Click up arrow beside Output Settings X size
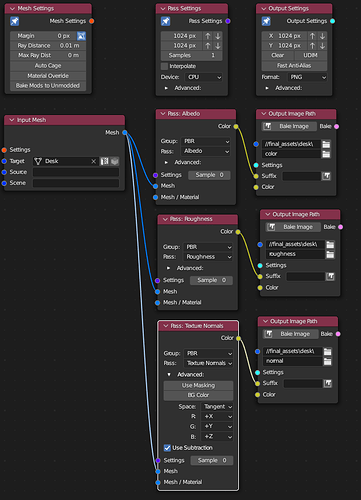 click(x=312, y=36)
